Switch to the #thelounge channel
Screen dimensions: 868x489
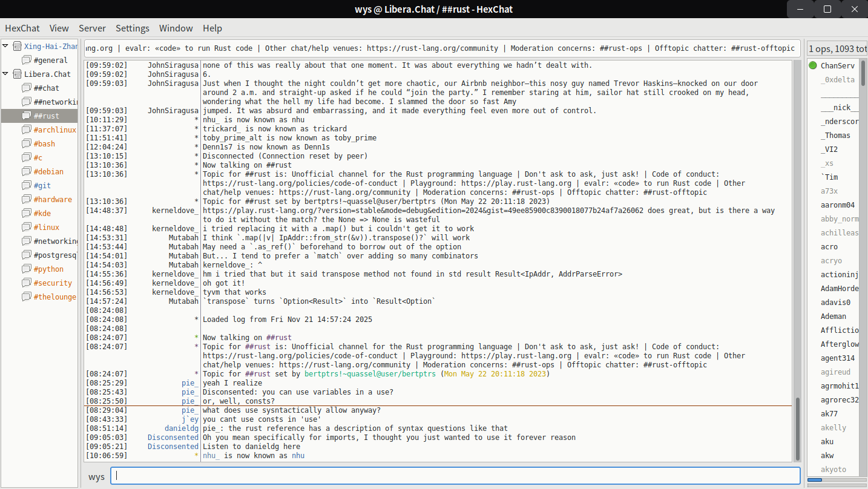55,297
